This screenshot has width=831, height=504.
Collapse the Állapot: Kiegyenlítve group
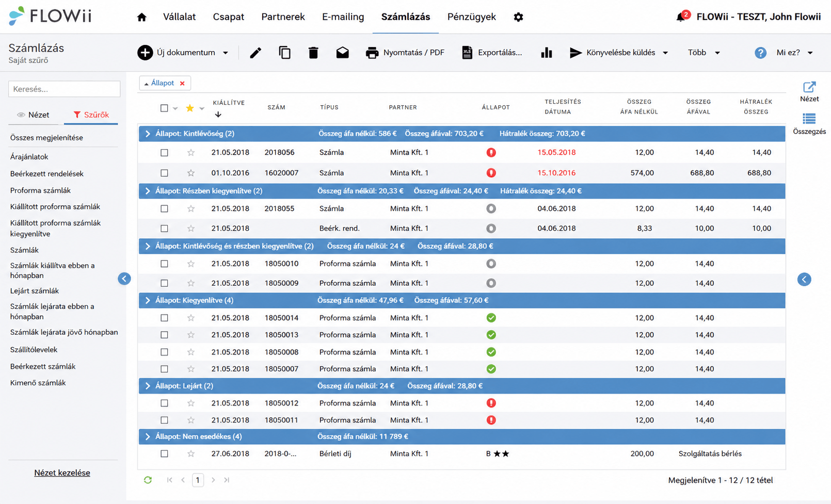coord(148,300)
